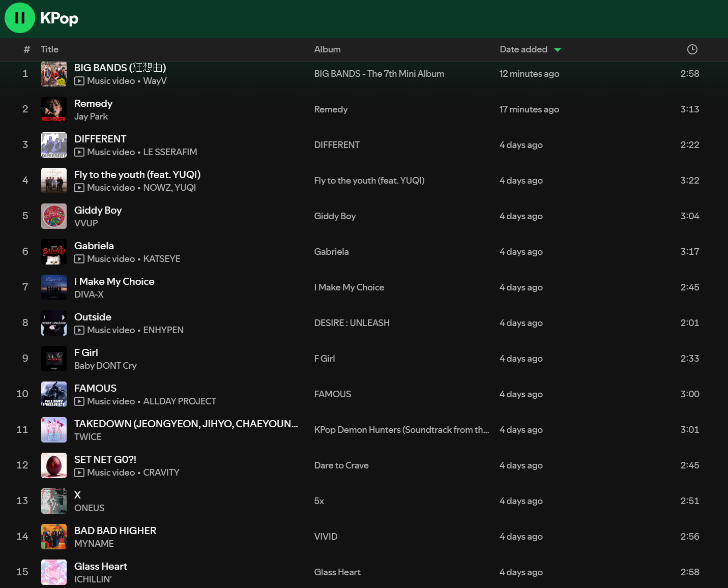Screen dimensions: 728x588
Task: Open artist link MYNAME
Action: point(94,544)
